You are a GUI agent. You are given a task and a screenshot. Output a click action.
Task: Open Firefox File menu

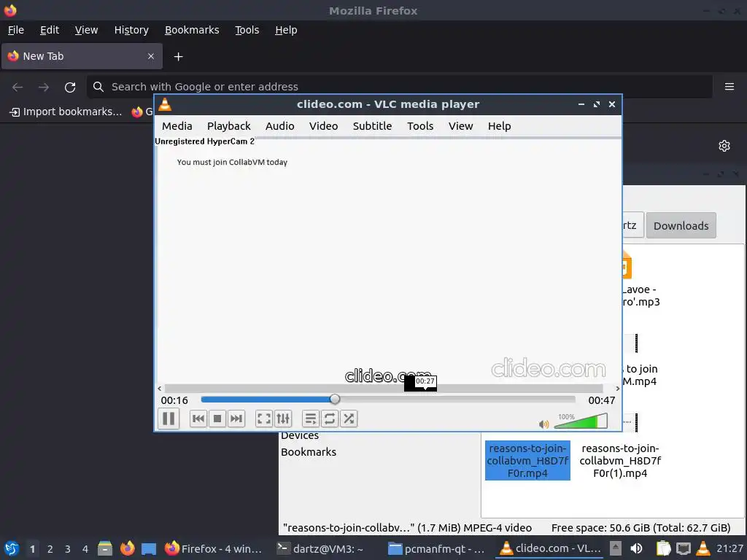tap(16, 30)
